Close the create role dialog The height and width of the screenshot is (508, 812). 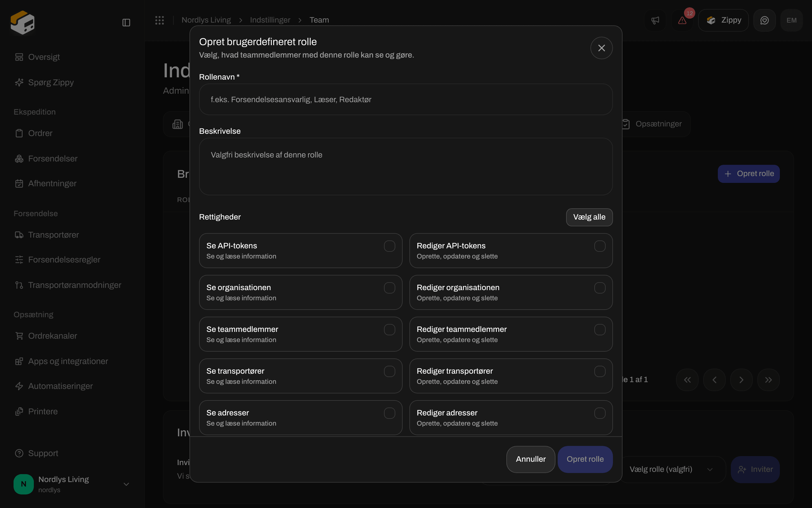point(601,48)
